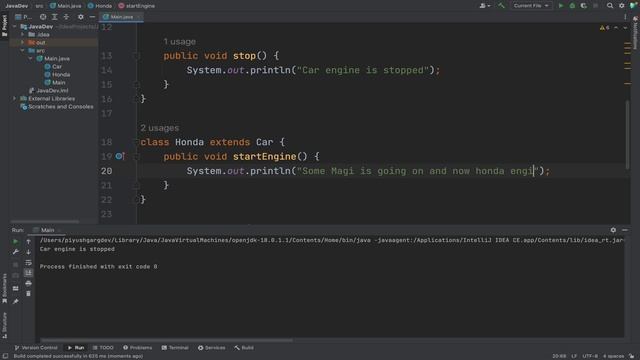Hide the Project tool window with the minus icon

point(92,17)
